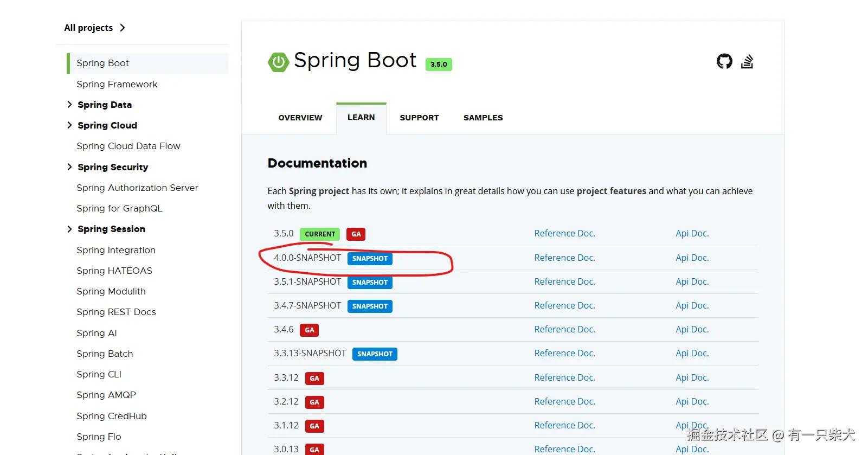Click the GA badge beside 3.5.0
Image resolution: width=868 pixels, height=455 pixels.
[356, 234]
